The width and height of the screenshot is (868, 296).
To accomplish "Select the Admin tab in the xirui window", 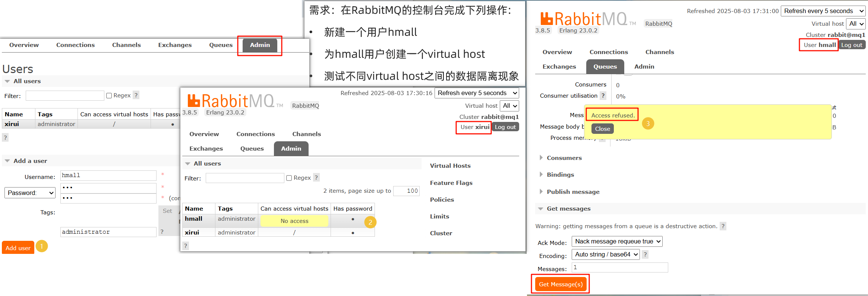I will click(x=291, y=149).
